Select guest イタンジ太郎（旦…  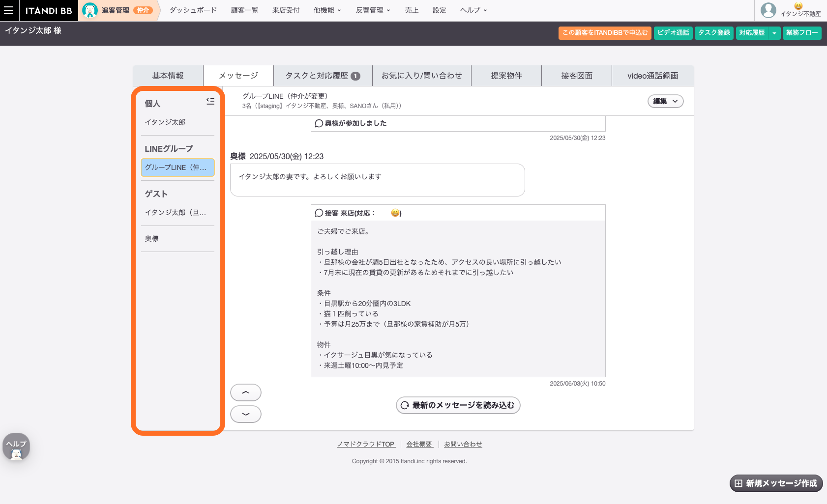coord(176,213)
